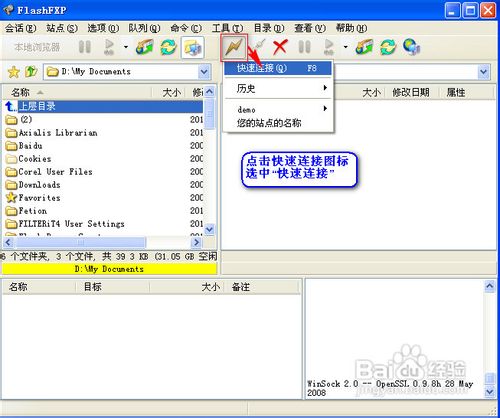Image resolution: width=500 pixels, height=418 pixels.
Task: Click right pane transfer queue folder icon
Action: pyautogui.click(x=365, y=47)
